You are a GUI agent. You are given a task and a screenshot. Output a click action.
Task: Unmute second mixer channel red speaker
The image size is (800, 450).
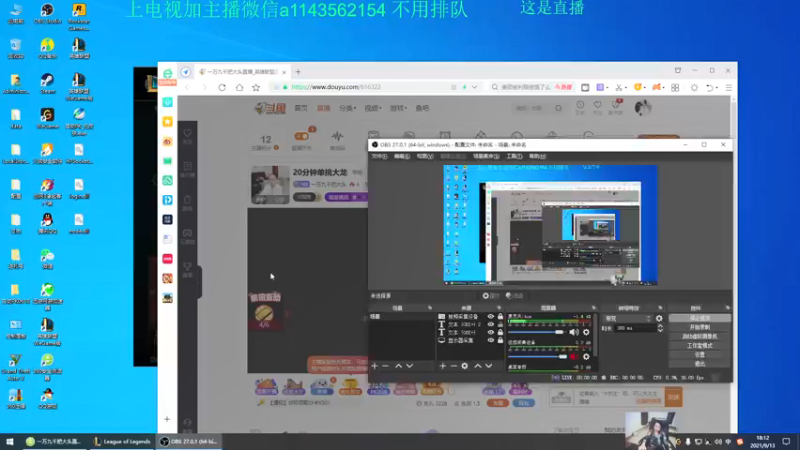point(574,357)
